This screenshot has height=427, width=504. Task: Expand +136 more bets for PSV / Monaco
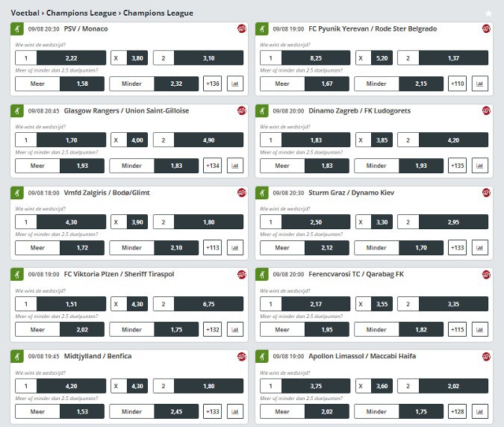(213, 84)
